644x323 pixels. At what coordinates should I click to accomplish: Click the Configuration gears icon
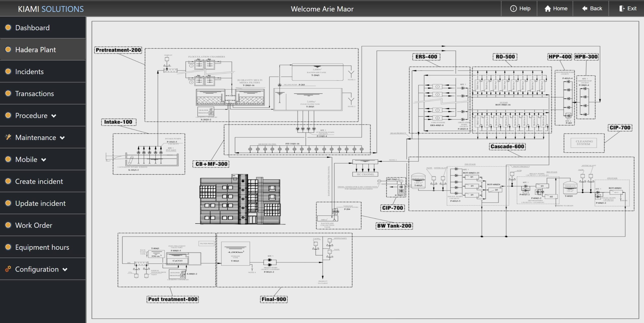coord(8,269)
